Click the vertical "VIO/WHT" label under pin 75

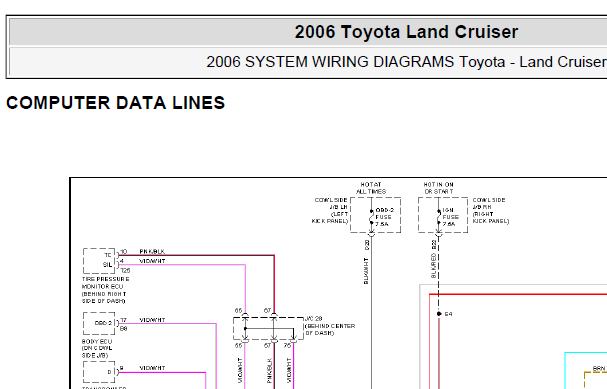(289, 371)
